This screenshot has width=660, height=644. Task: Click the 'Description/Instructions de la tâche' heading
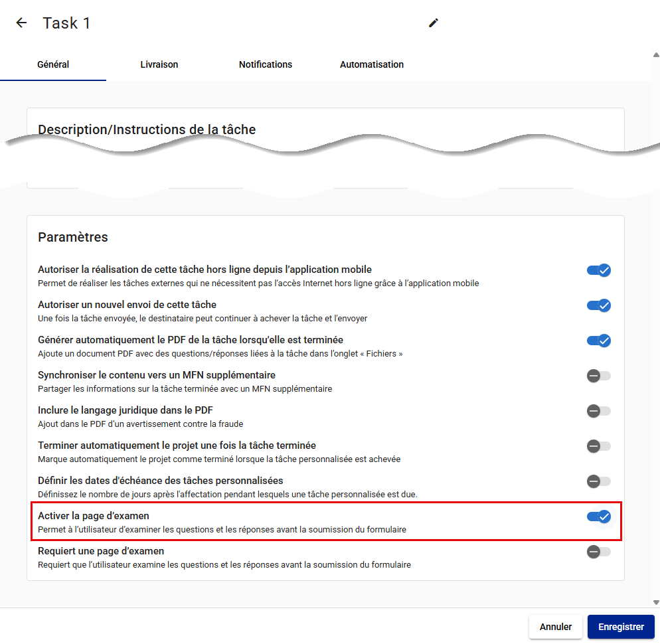click(x=147, y=129)
